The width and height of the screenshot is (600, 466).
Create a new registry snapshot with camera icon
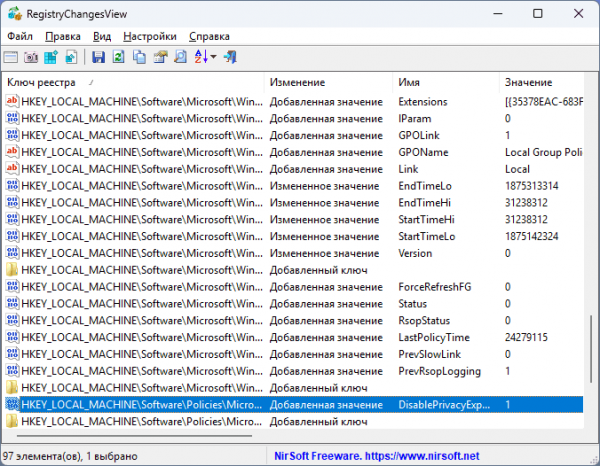[x=31, y=57]
